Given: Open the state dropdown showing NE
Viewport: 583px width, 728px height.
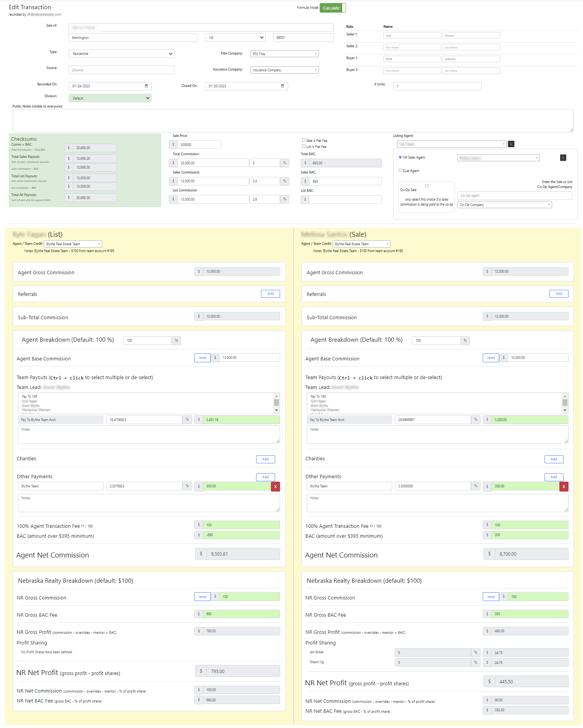Looking at the screenshot, I should tap(235, 38).
